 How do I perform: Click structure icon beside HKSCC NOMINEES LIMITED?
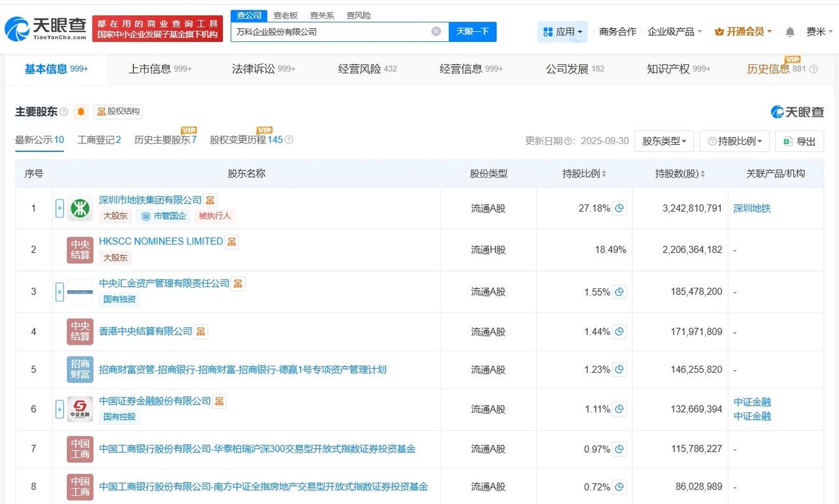point(231,242)
